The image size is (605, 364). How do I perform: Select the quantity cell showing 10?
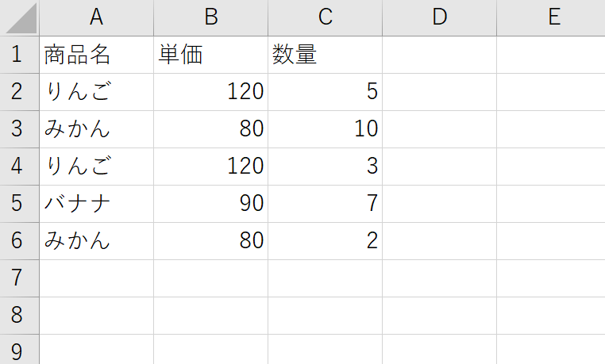(326, 129)
